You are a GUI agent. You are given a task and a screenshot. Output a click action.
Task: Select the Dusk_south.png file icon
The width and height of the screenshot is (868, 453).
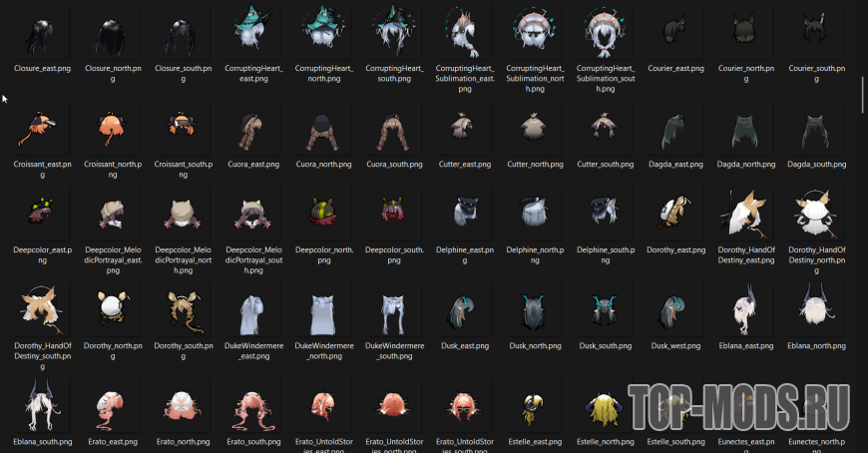(605, 310)
